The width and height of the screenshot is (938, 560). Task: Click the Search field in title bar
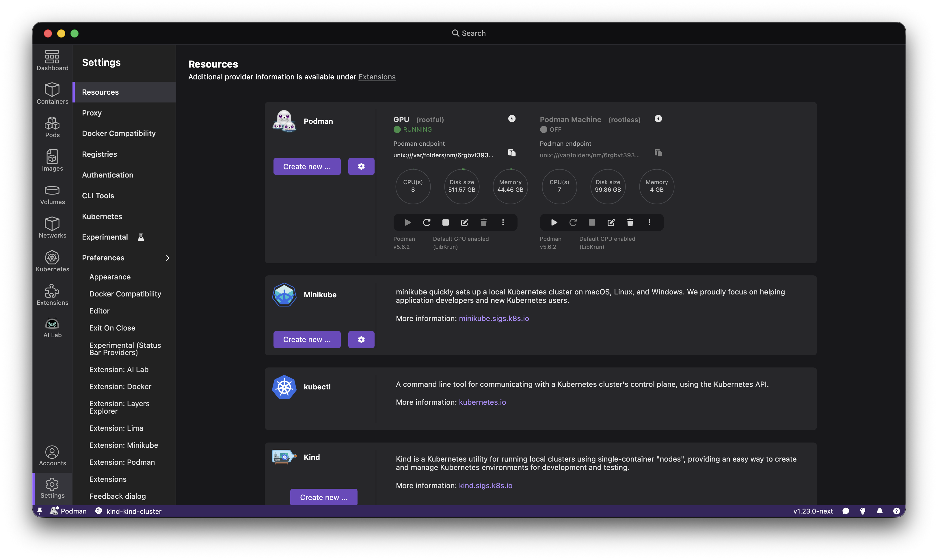469,33
